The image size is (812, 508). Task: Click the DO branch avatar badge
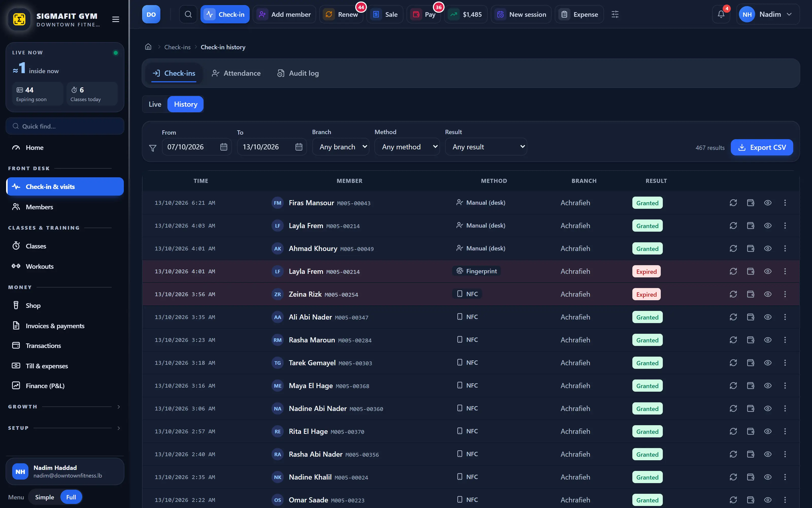coord(151,14)
